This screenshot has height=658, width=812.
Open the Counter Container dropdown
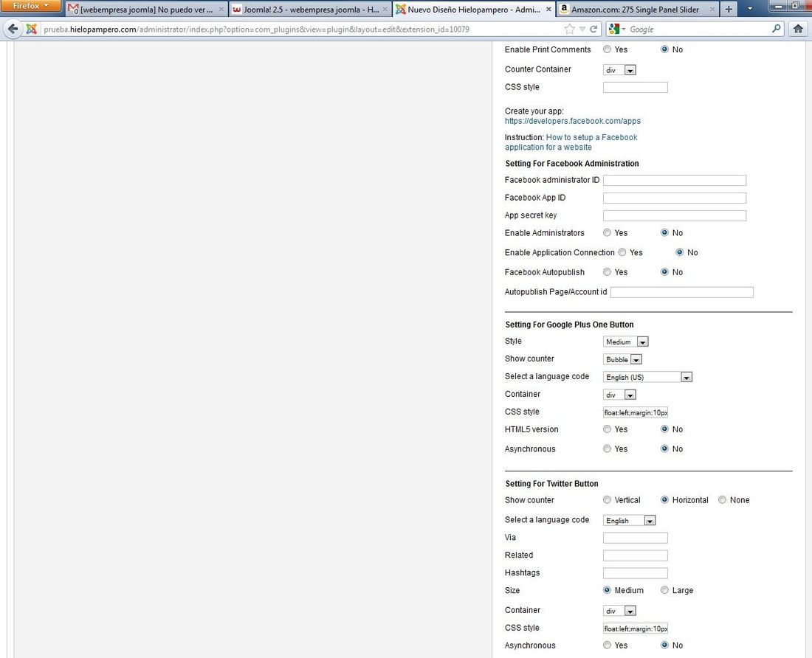(619, 70)
